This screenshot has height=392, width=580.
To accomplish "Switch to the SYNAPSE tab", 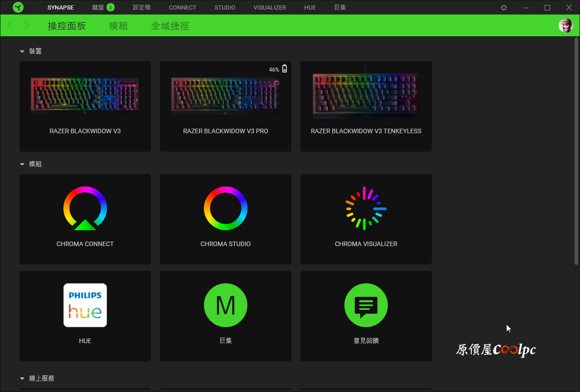I will tap(61, 8).
